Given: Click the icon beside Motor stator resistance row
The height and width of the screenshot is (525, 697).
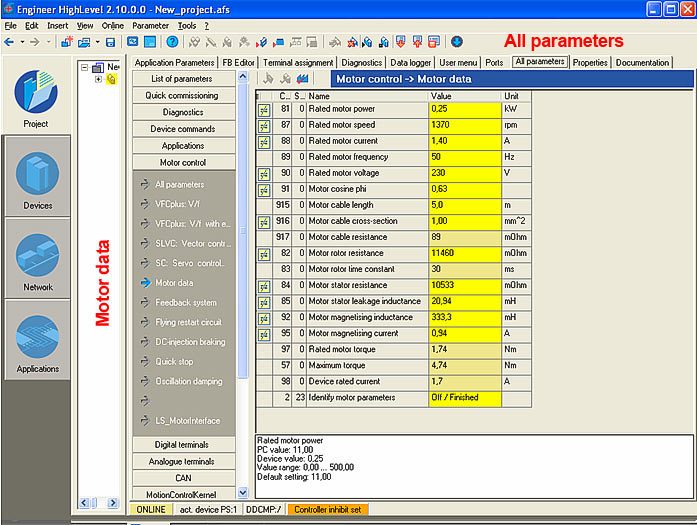Looking at the screenshot, I should point(264,285).
